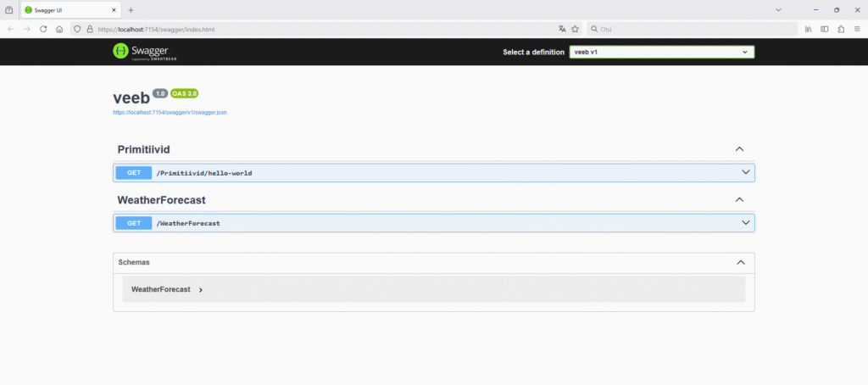Collapse the Schemas section
The width and height of the screenshot is (868, 385).
click(x=739, y=263)
